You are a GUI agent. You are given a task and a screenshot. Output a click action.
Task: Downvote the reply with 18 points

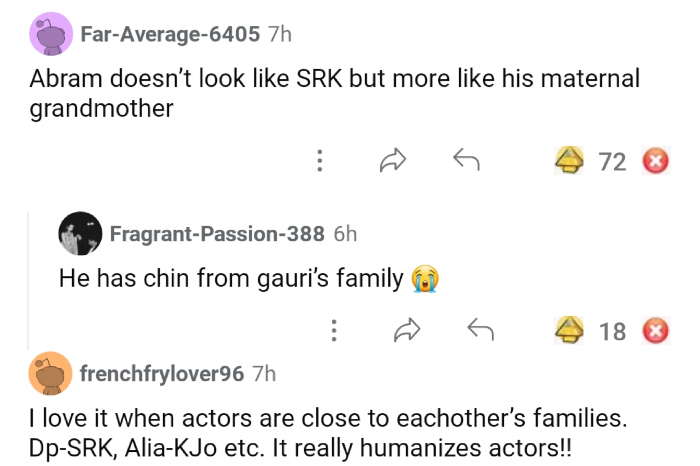[x=655, y=329]
